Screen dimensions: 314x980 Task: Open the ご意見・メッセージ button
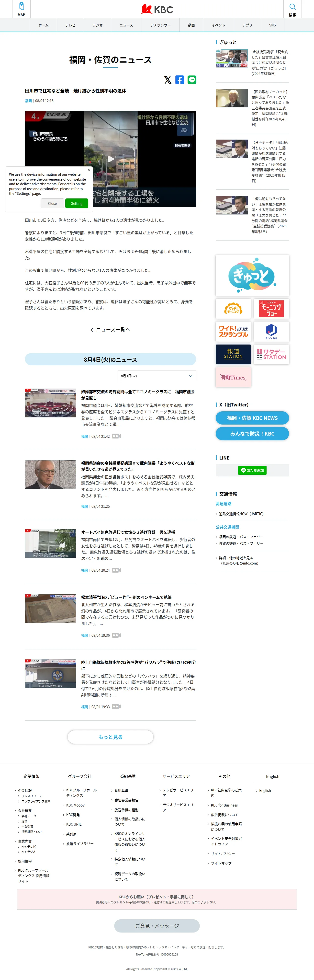(x=157, y=926)
